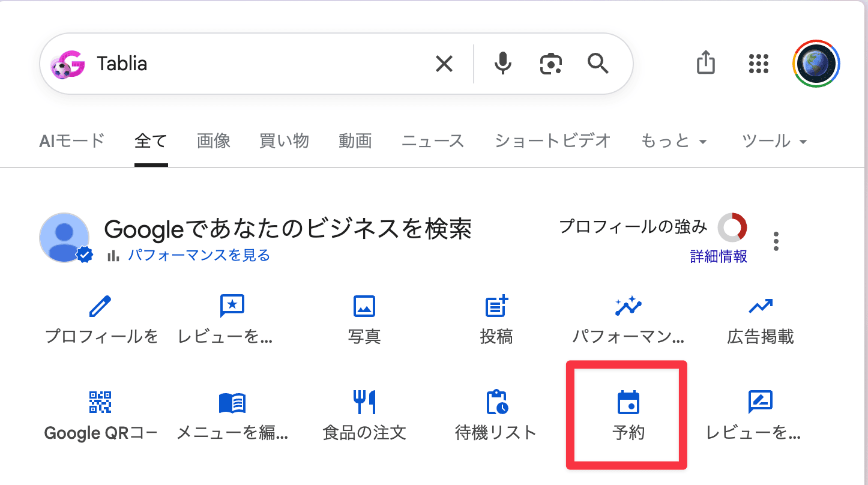Clear the search box with the X icon
Viewport: 868px width, 485px height.
point(444,64)
